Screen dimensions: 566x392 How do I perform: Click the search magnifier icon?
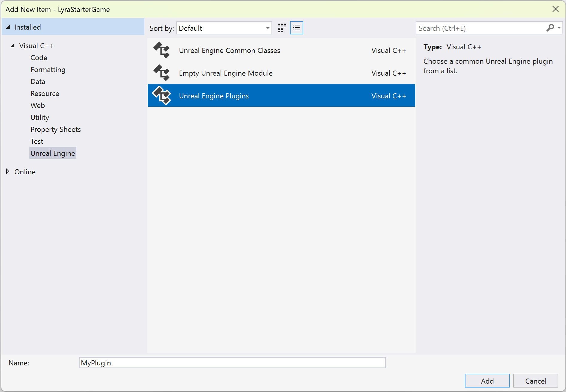coord(550,28)
